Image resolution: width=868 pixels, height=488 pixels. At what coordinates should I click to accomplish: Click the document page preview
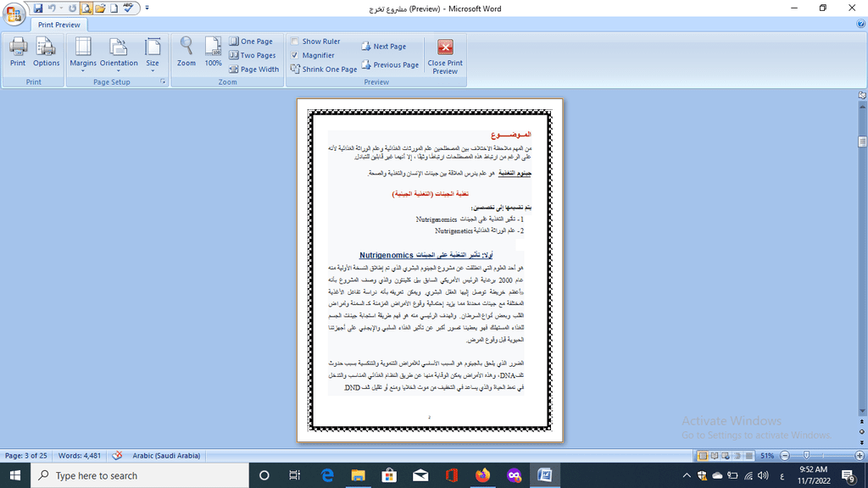pos(430,270)
